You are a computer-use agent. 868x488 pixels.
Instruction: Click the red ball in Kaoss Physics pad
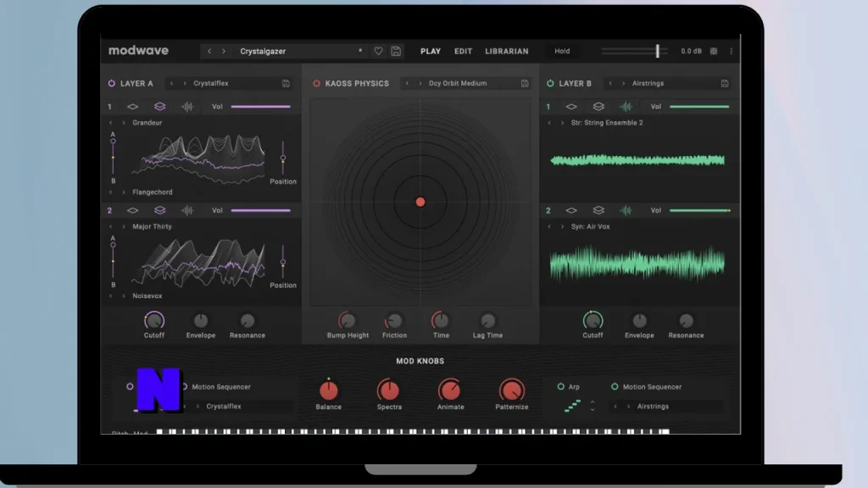[x=420, y=202]
